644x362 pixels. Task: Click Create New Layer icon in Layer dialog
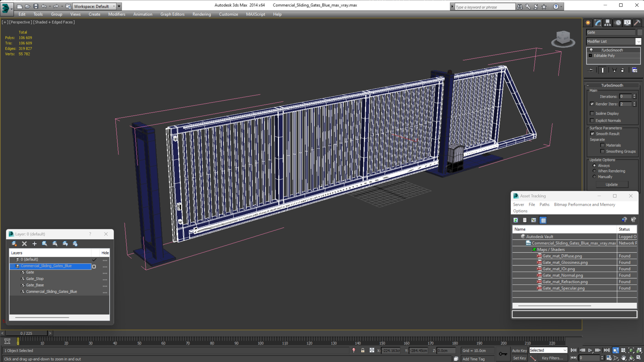(14, 244)
